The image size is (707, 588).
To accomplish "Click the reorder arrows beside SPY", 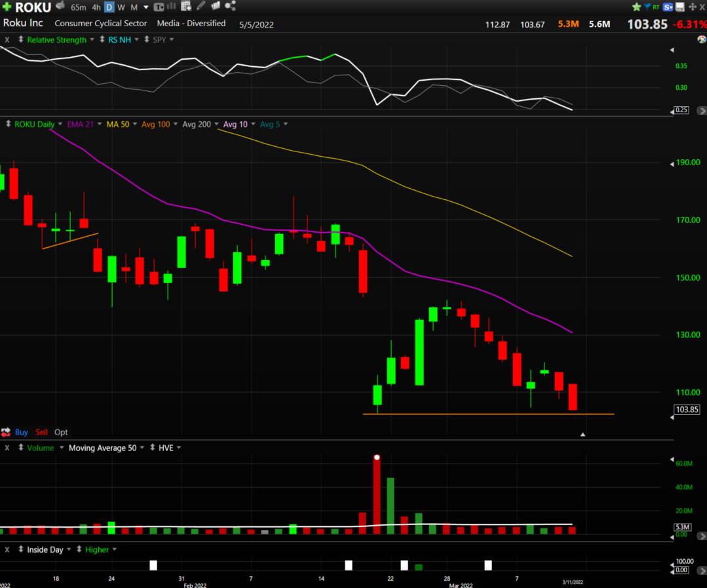I will point(147,39).
